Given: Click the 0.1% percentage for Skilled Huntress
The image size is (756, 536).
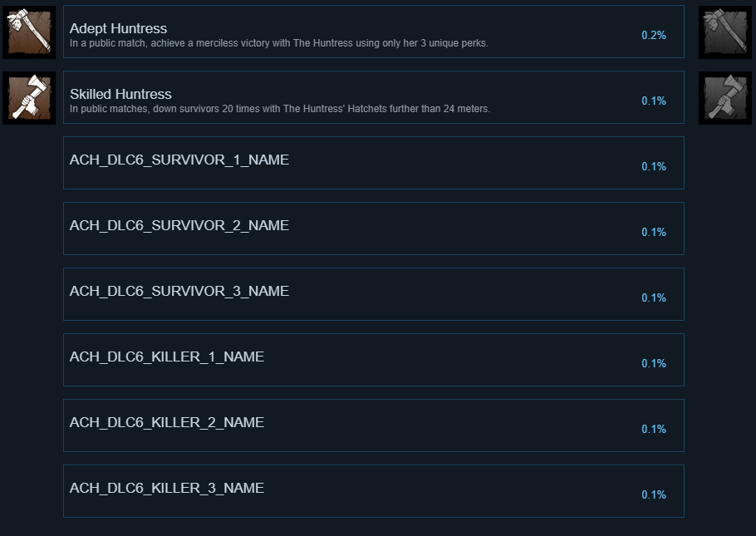Looking at the screenshot, I should coord(654,101).
